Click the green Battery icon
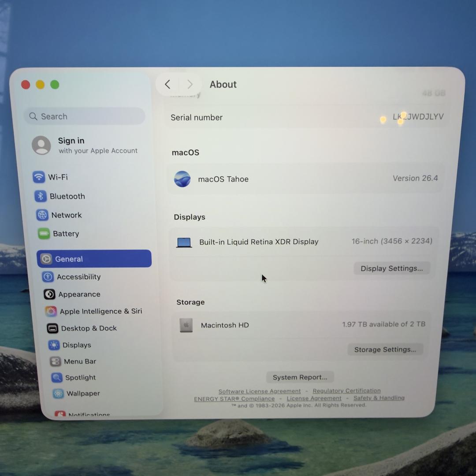476x476 pixels. [x=44, y=234]
